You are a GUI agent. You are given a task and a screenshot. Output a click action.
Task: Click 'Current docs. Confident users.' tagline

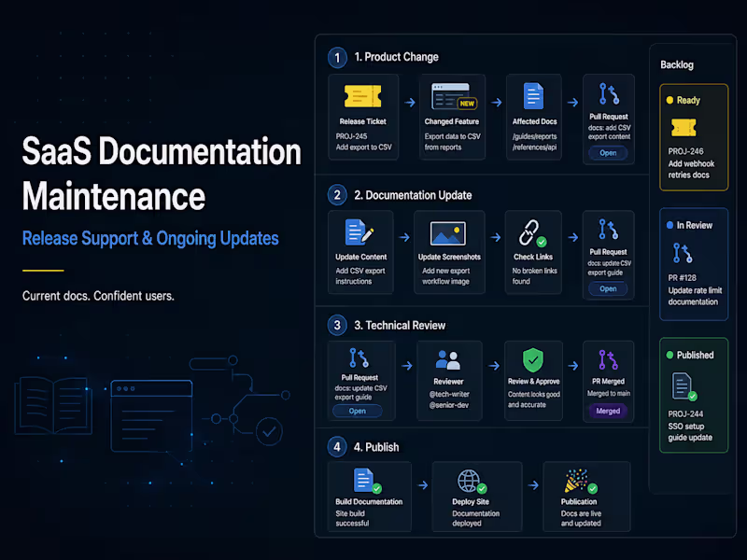98,296
